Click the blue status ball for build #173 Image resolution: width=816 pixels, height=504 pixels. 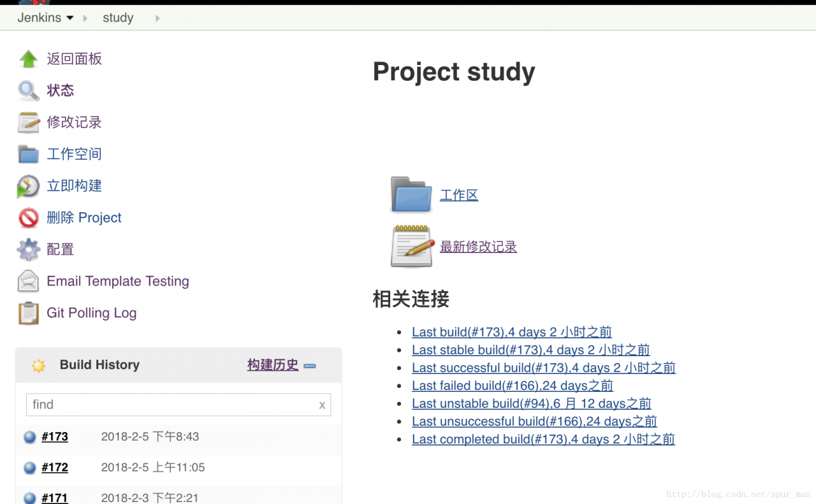[29, 437]
